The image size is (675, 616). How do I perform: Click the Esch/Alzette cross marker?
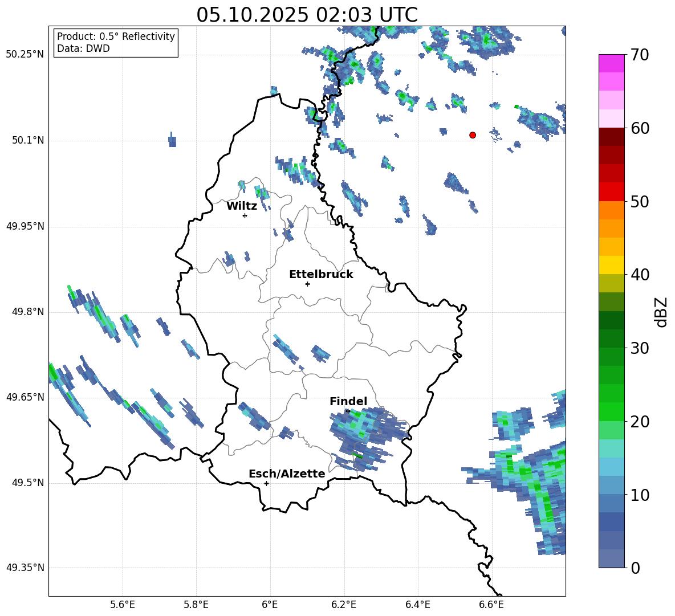[266, 483]
